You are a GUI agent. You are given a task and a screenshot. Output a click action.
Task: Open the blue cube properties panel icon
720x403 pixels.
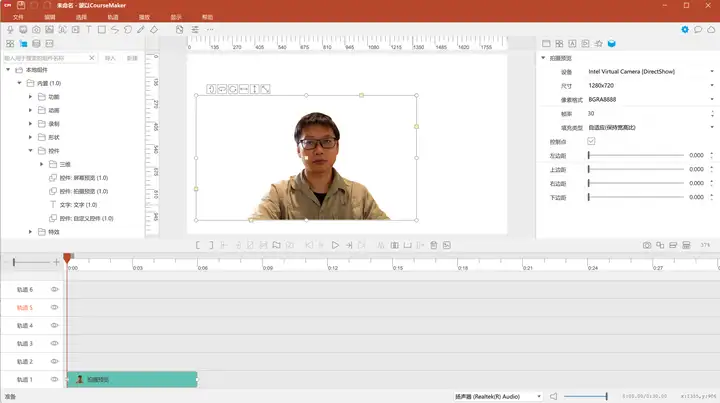point(612,44)
